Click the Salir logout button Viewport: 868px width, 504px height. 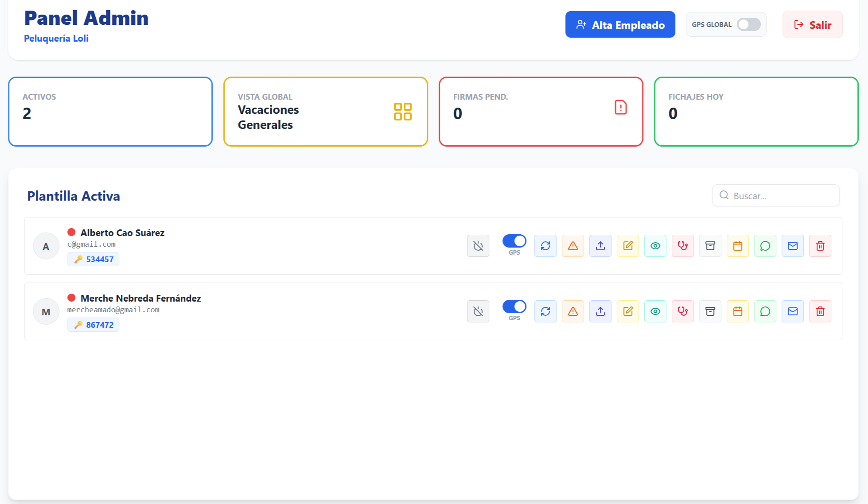pos(812,25)
